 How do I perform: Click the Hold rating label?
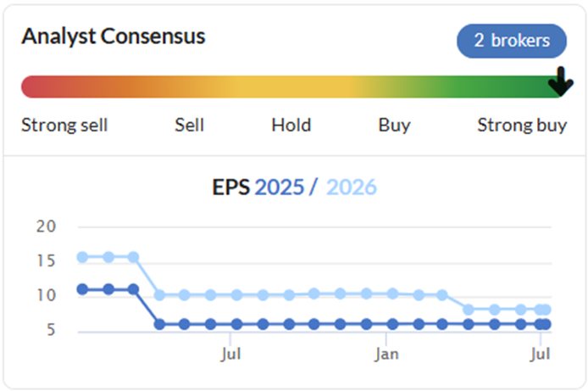click(291, 125)
